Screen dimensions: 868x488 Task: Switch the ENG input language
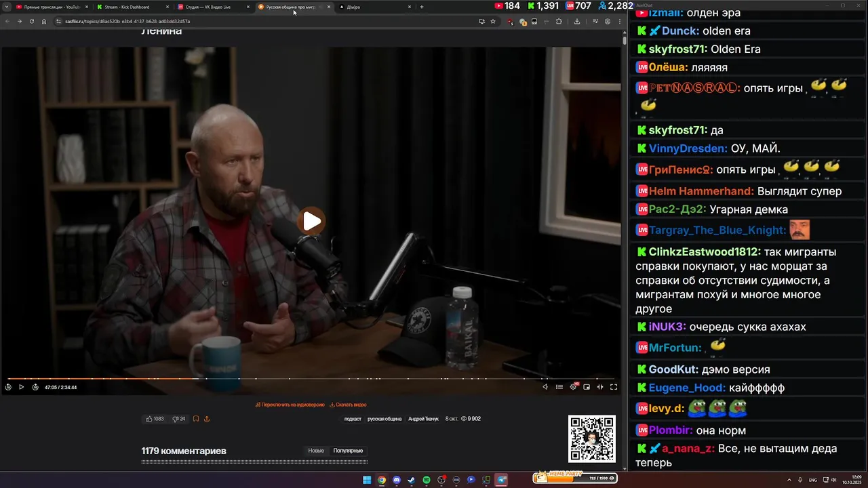coord(813,480)
